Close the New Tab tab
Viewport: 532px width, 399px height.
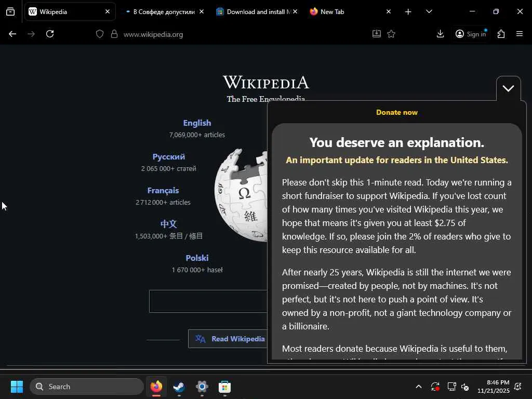[x=389, y=11]
